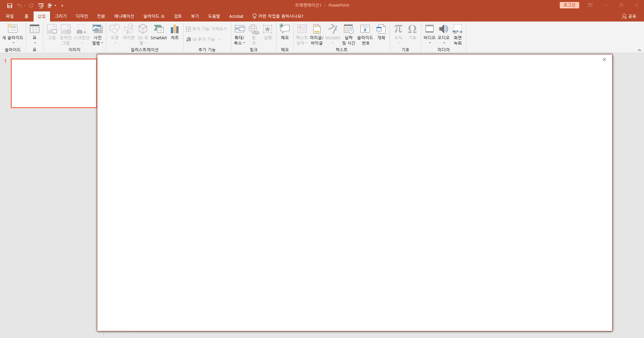Viewport: 644px width, 338px height.
Task: Close the blank overlay panel with X
Action: (604, 59)
